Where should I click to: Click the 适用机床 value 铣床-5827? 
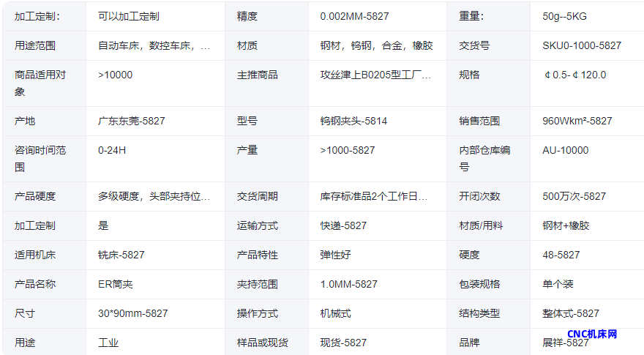(x=121, y=255)
